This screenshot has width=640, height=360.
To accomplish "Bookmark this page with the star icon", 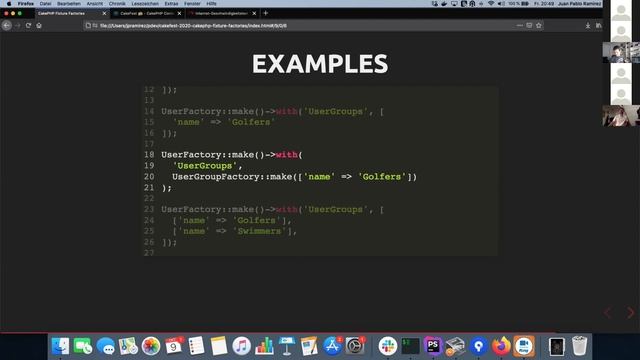I will tap(539, 25).
